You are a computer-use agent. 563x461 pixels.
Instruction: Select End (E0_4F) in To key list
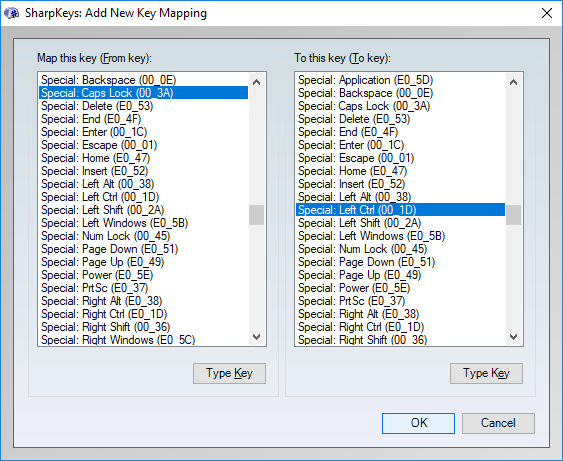pos(400,132)
